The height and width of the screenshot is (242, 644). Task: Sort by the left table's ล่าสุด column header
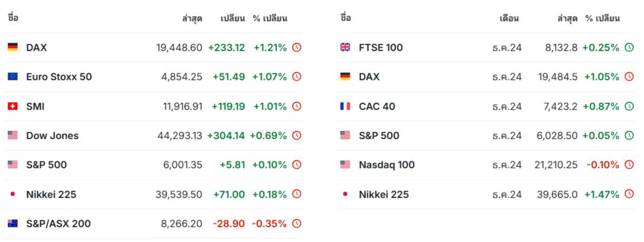coord(192,18)
